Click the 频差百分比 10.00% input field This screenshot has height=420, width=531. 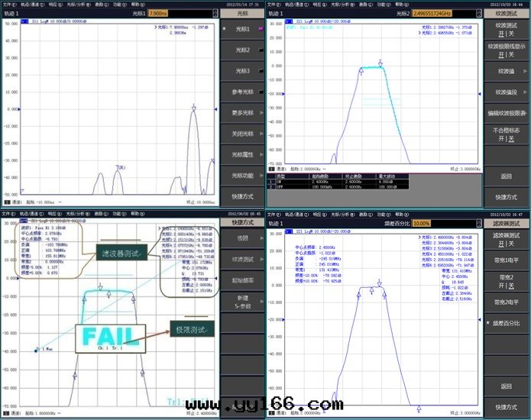pyautogui.click(x=422, y=224)
